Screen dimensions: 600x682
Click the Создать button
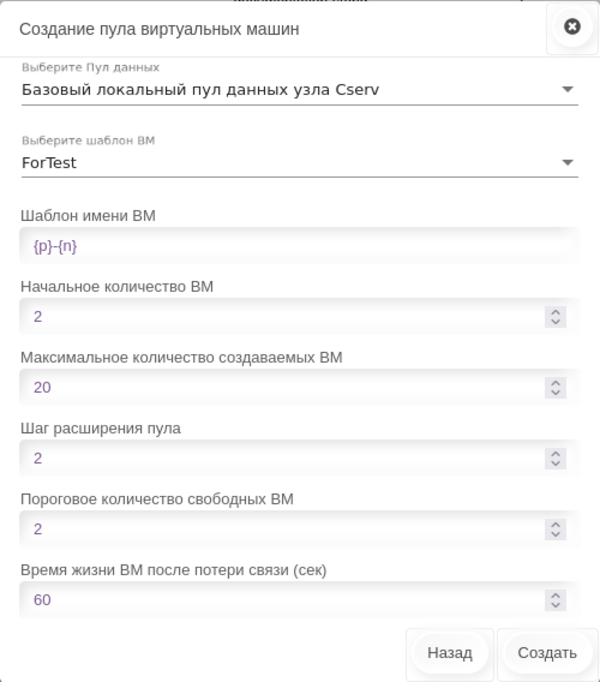(x=547, y=654)
